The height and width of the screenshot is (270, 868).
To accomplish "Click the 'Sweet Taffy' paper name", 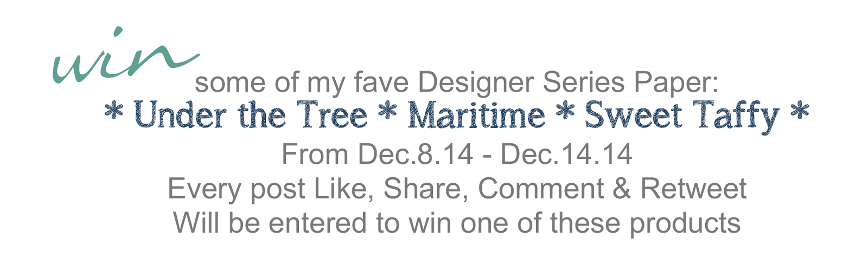I will click(682, 117).
